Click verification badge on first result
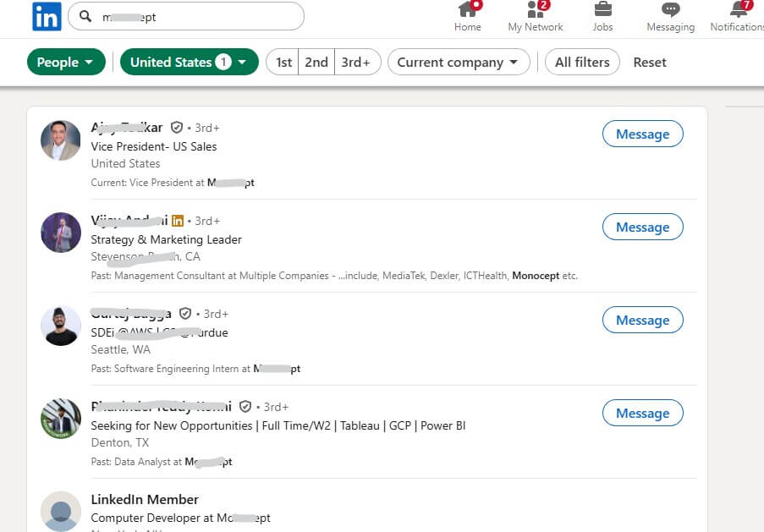Image resolution: width=764 pixels, height=532 pixels. pos(176,128)
